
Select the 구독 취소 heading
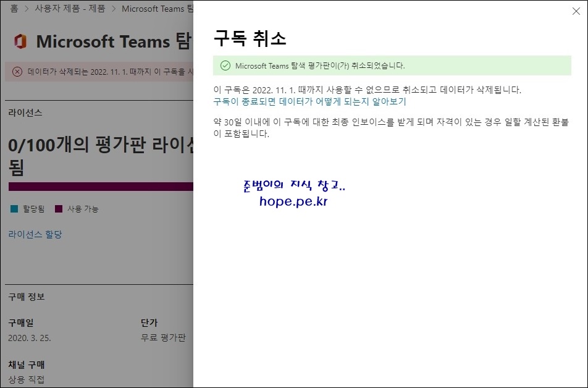pyautogui.click(x=250, y=38)
